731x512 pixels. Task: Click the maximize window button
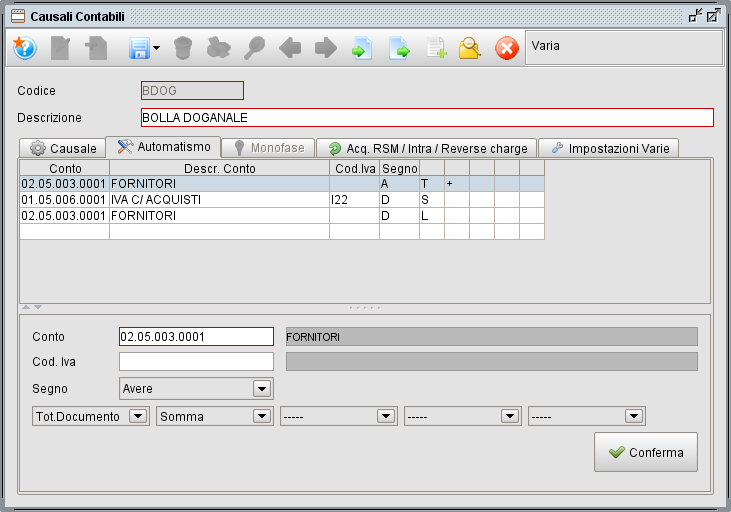click(x=714, y=16)
